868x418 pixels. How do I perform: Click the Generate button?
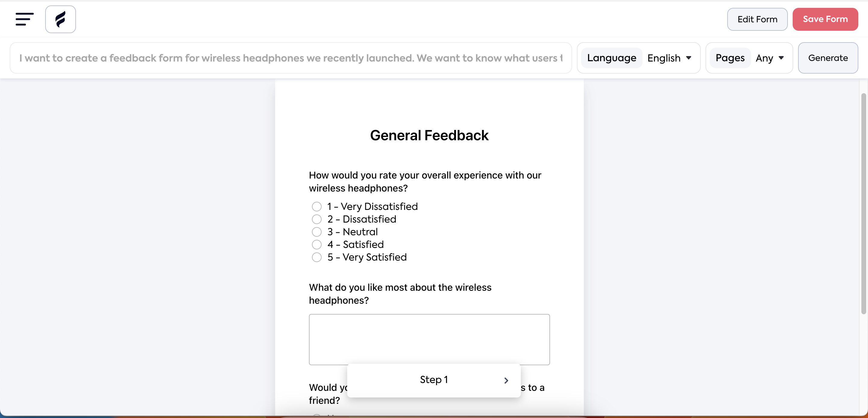tap(828, 58)
